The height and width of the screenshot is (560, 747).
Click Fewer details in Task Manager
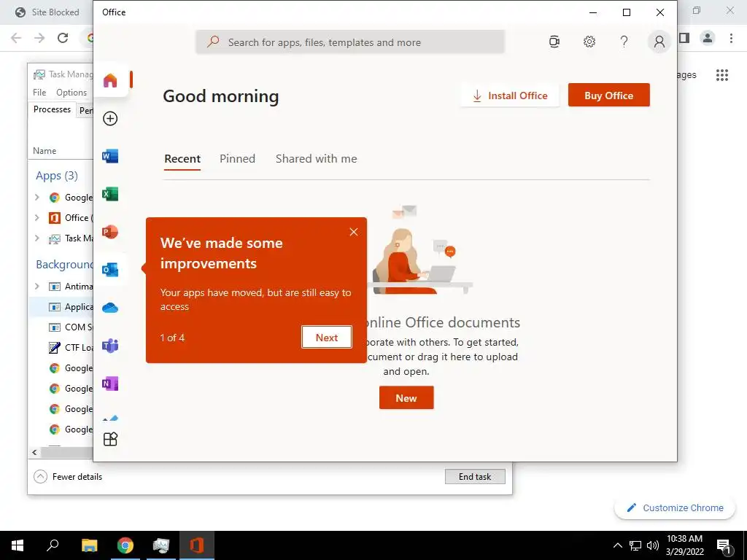coord(68,477)
